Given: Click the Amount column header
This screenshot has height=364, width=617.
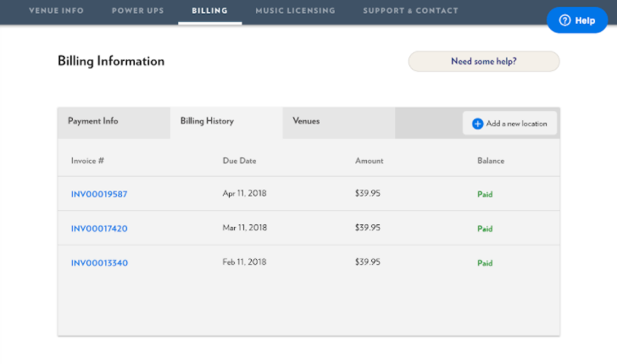Looking at the screenshot, I should pyautogui.click(x=370, y=161).
